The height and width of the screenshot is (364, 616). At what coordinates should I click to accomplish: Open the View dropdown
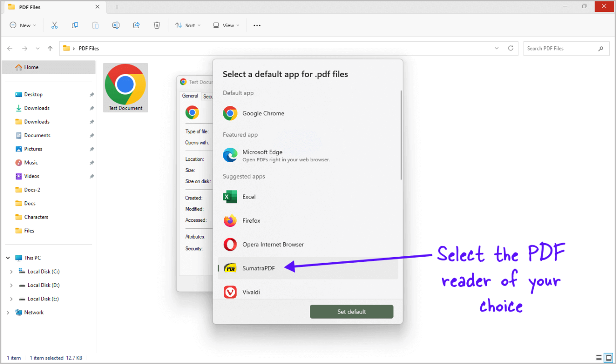click(226, 25)
